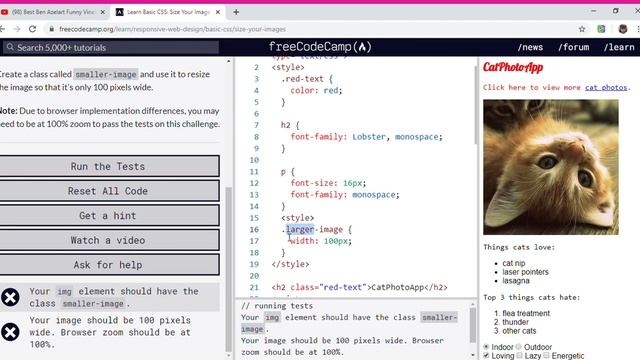Open the colorful extension icon
Image resolution: width=640 pixels, height=360 pixels.
601,29
